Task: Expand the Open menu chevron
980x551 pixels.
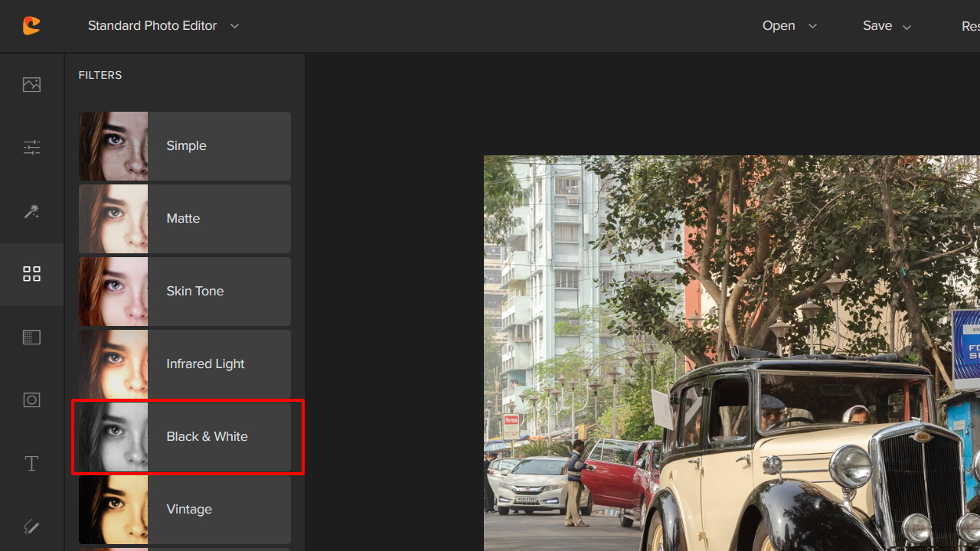Action: (812, 27)
